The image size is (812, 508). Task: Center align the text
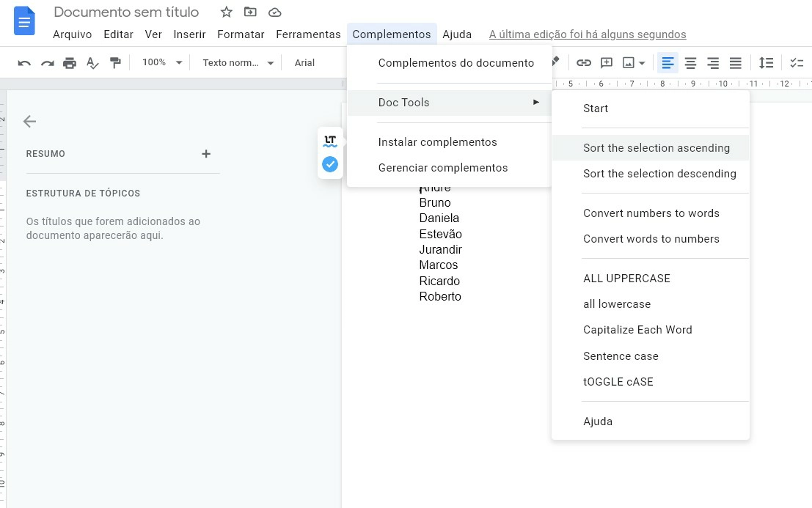pyautogui.click(x=690, y=63)
